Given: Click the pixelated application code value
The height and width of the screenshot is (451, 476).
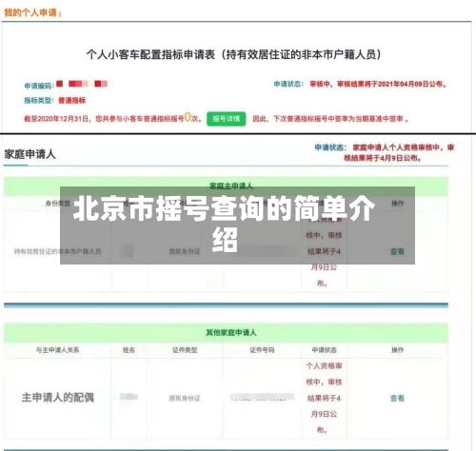Looking at the screenshot, I should pos(82,84).
